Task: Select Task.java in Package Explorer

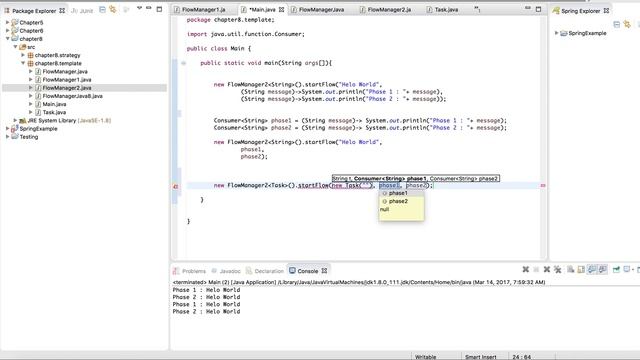Action: click(x=54, y=112)
